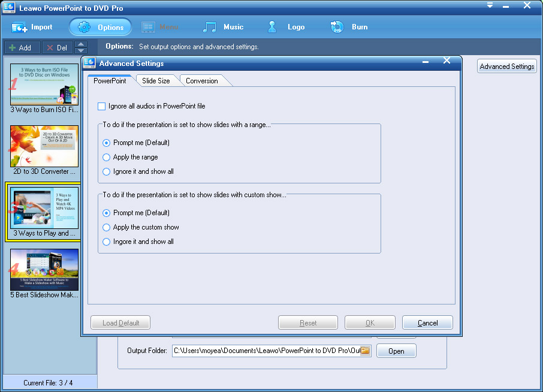
Task: Move selected file up with arrow
Action: point(81,44)
